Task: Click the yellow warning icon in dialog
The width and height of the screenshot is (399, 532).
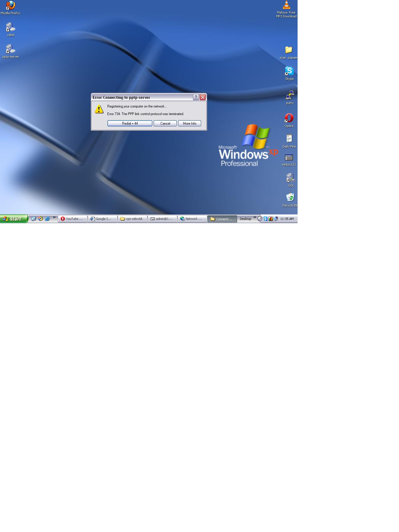Action: (99, 109)
